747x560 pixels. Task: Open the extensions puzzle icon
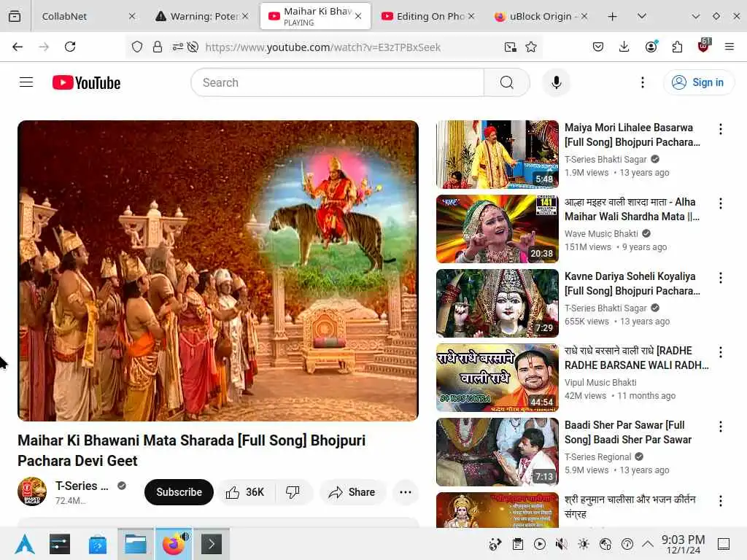click(x=677, y=47)
